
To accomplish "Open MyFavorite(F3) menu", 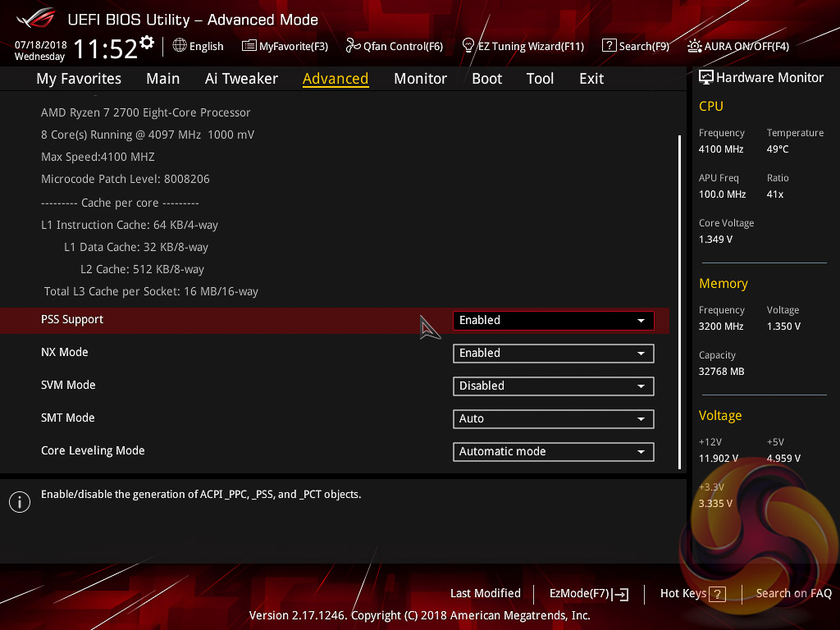I will tap(294, 46).
